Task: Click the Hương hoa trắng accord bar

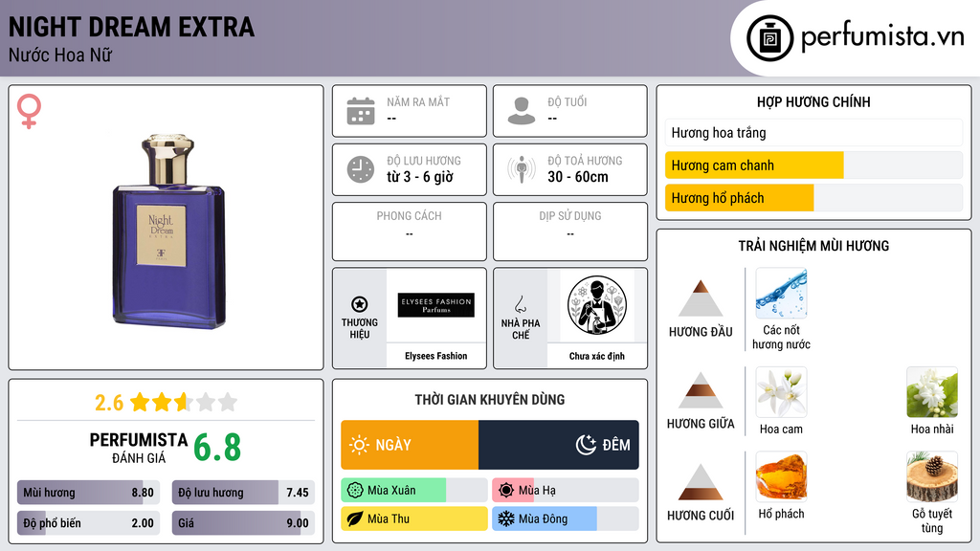Action: pyautogui.click(x=813, y=132)
